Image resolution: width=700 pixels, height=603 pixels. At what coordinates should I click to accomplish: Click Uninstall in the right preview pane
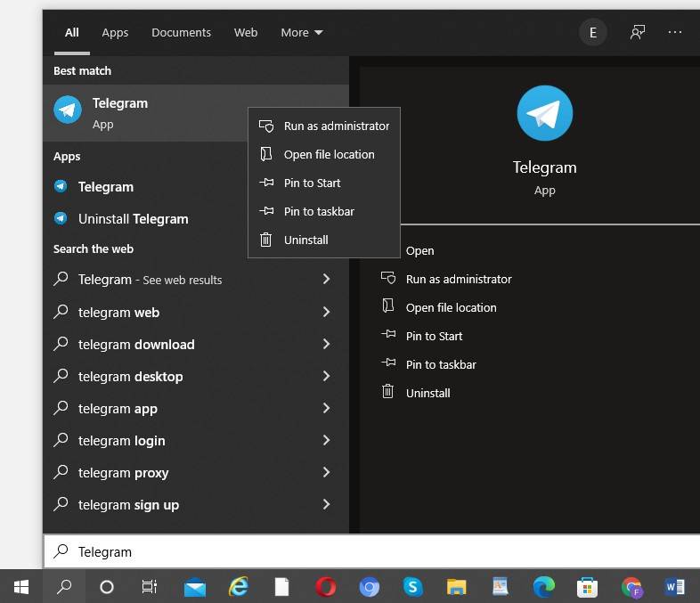(427, 393)
